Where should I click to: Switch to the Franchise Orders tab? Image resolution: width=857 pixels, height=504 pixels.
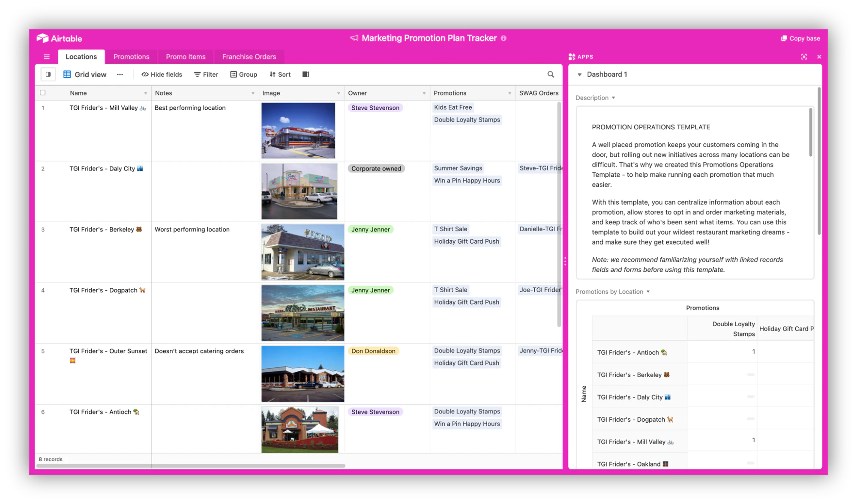tap(249, 57)
